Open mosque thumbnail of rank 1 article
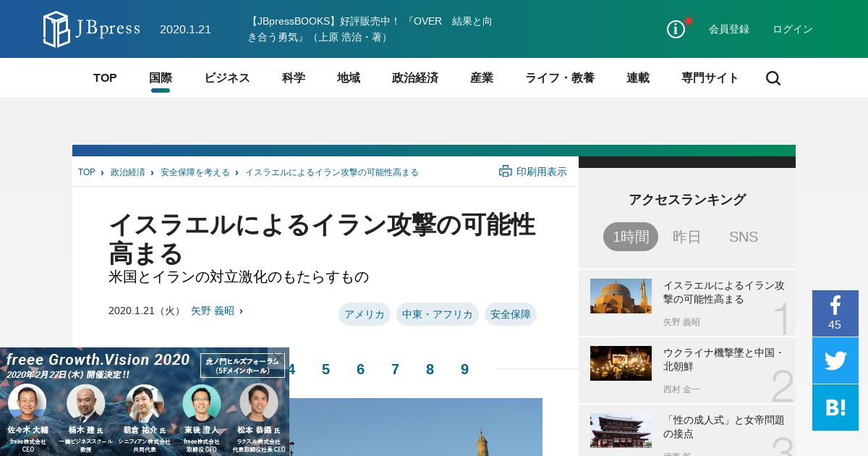This screenshot has height=456, width=868. point(621,296)
